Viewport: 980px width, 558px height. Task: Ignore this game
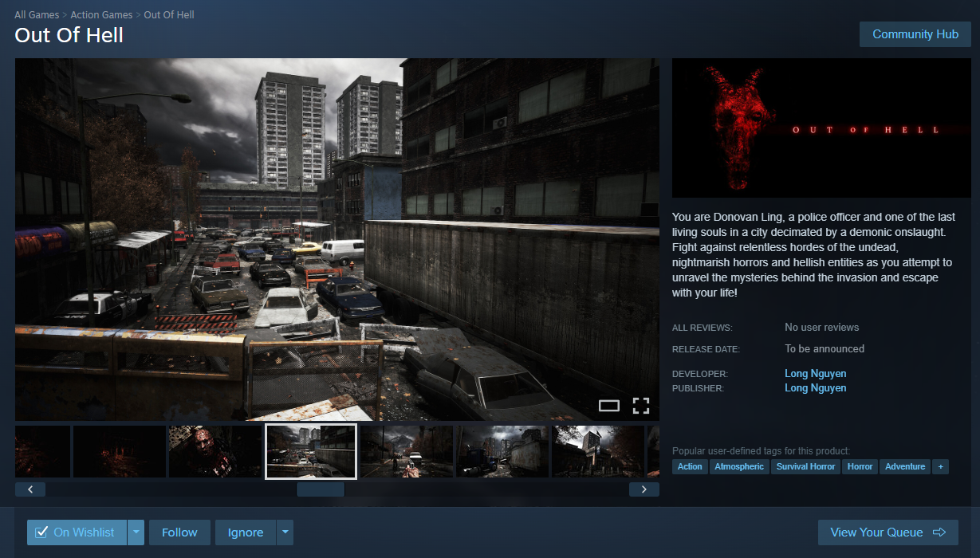[246, 532]
